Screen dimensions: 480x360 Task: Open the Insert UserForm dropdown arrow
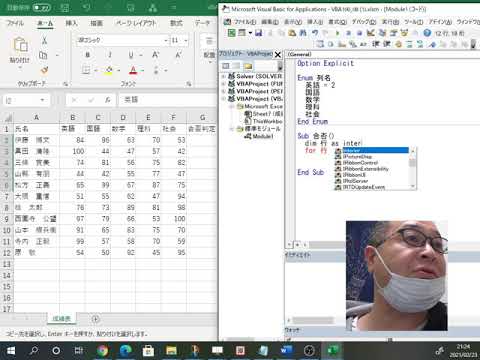click(x=250, y=33)
